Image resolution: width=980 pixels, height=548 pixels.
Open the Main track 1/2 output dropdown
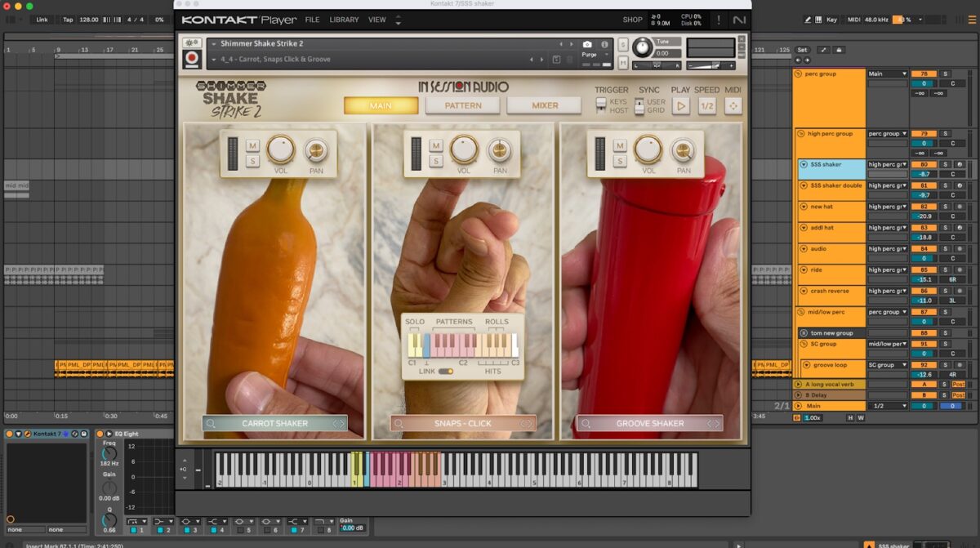coord(888,406)
